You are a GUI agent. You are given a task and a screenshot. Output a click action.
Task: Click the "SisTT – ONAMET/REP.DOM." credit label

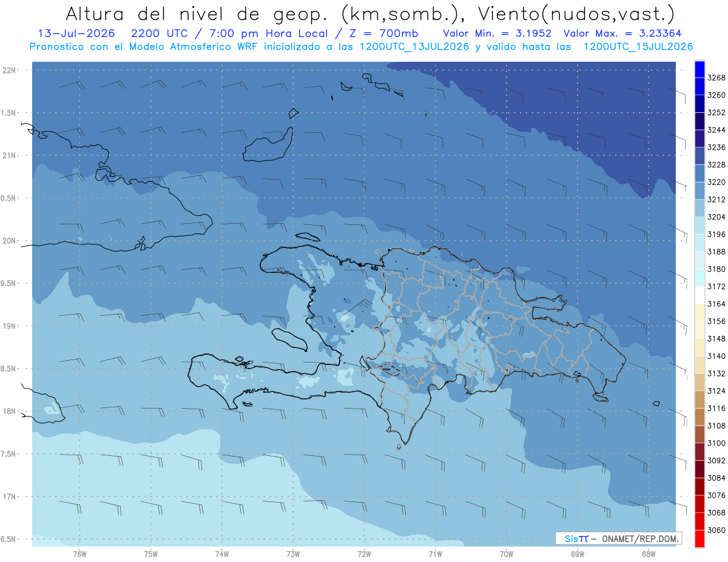(619, 538)
